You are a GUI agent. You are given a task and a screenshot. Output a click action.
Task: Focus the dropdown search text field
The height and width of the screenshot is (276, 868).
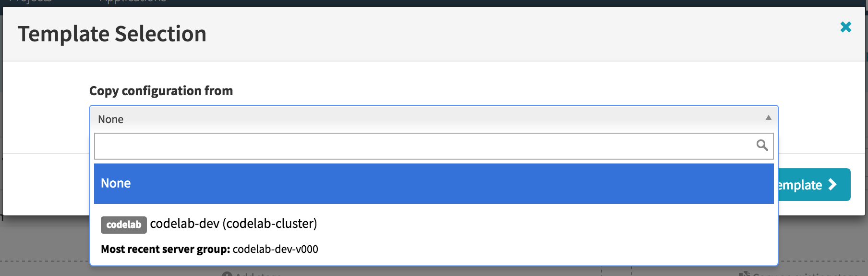click(x=434, y=146)
